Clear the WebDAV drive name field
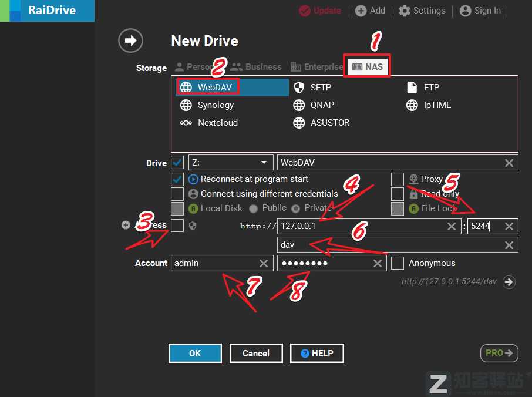Viewport: 532px width, 397px height. [x=509, y=163]
